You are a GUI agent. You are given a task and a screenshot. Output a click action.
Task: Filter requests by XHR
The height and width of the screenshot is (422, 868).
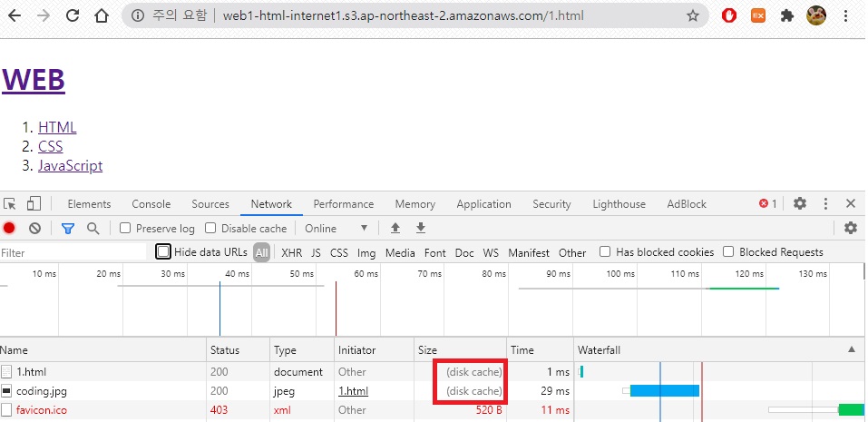pos(292,253)
